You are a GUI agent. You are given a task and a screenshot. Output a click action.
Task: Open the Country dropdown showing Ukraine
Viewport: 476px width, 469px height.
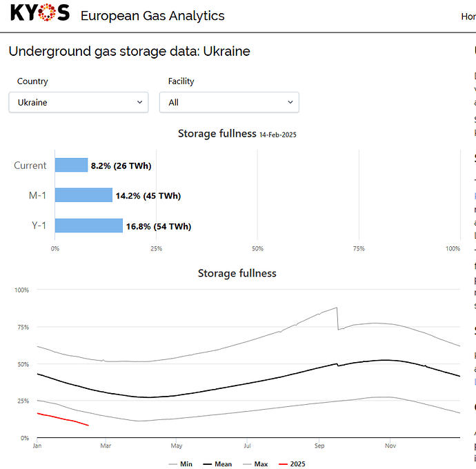click(79, 102)
